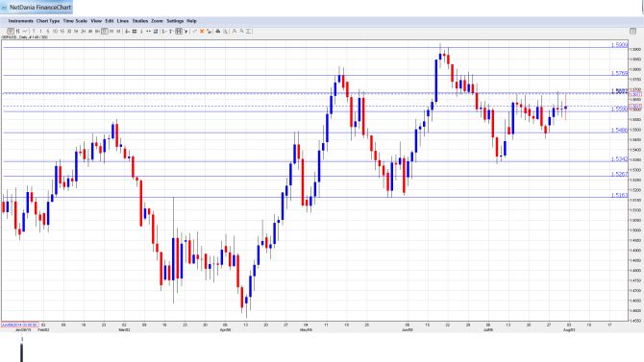Click the NetDania FinanceChart window title
The height and width of the screenshot is (362, 644).
(x=40, y=7)
